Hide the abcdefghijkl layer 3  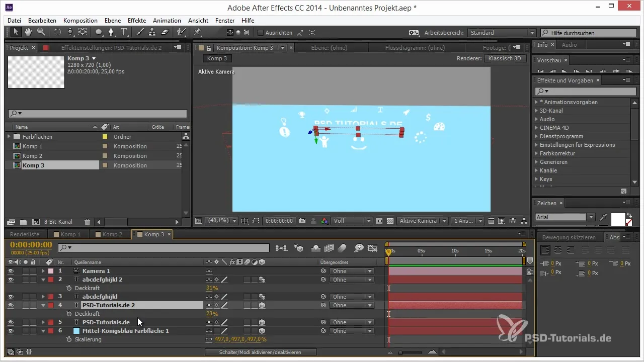click(11, 297)
